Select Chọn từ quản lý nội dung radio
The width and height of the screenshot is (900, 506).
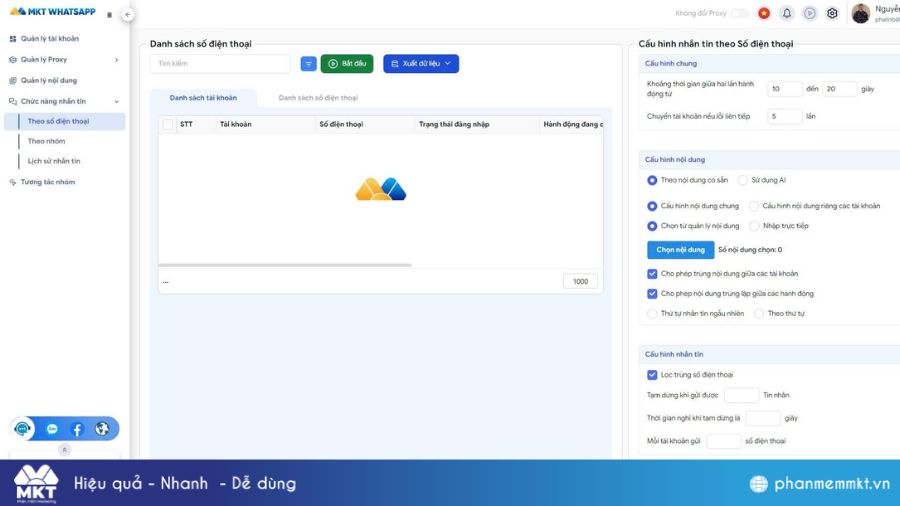pos(652,226)
